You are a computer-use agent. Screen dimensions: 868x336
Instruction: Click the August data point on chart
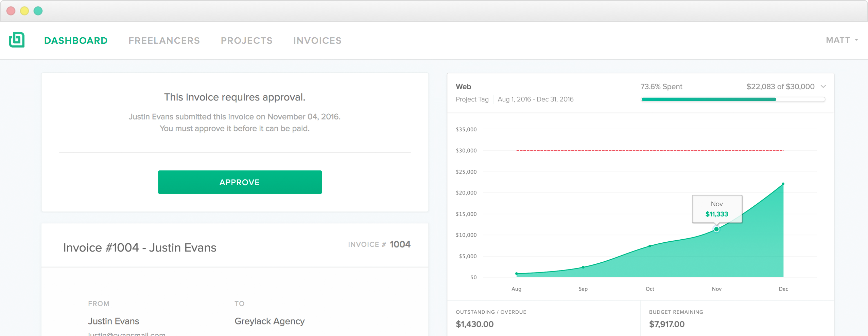(517, 274)
